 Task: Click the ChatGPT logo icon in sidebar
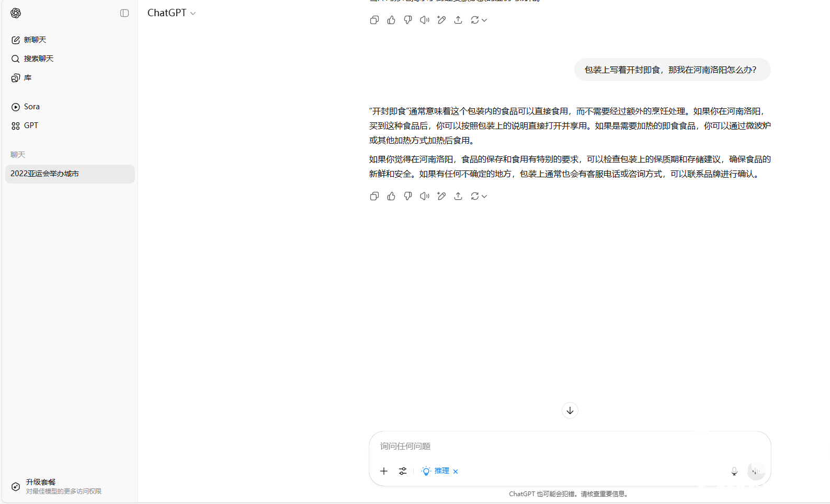pos(16,13)
